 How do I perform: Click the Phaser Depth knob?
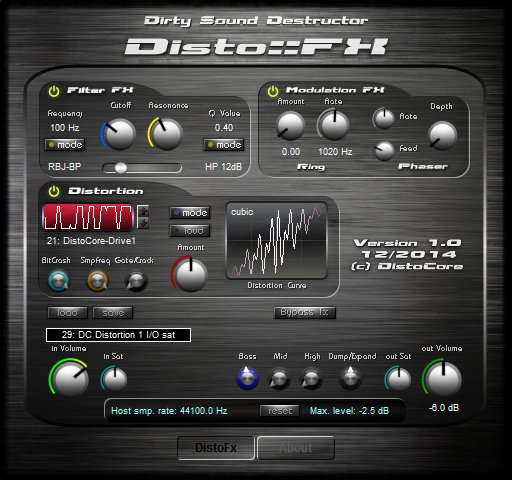tap(442, 136)
